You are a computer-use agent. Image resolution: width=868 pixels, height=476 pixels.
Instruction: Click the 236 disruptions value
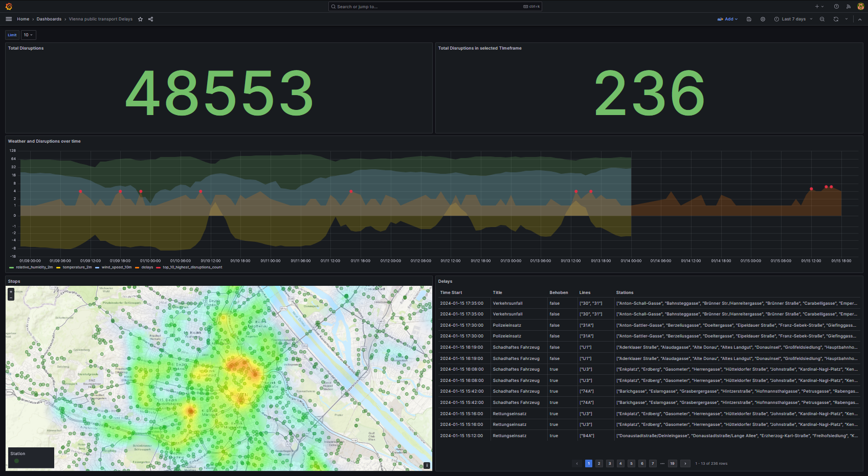click(650, 93)
